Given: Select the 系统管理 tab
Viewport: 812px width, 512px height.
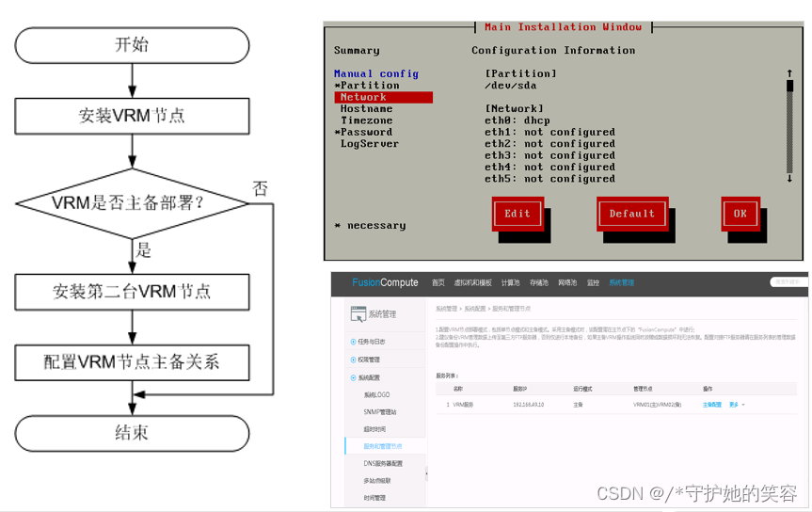Looking at the screenshot, I should click(621, 282).
